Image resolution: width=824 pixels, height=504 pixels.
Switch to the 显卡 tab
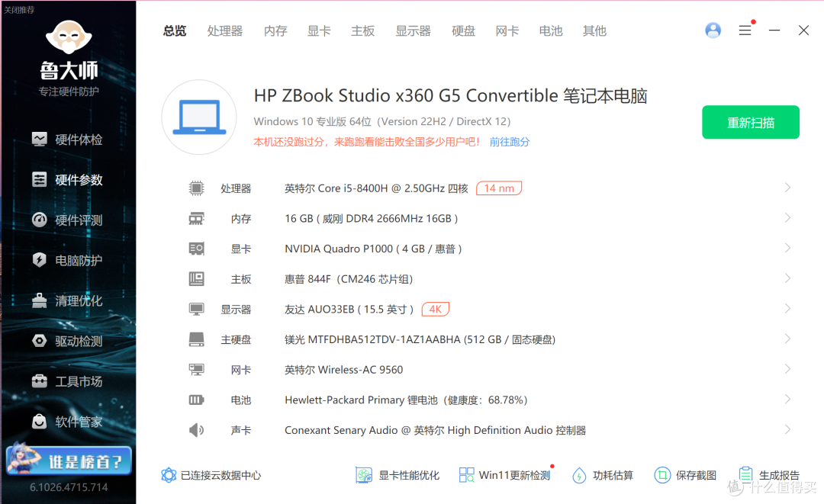pyautogui.click(x=319, y=31)
